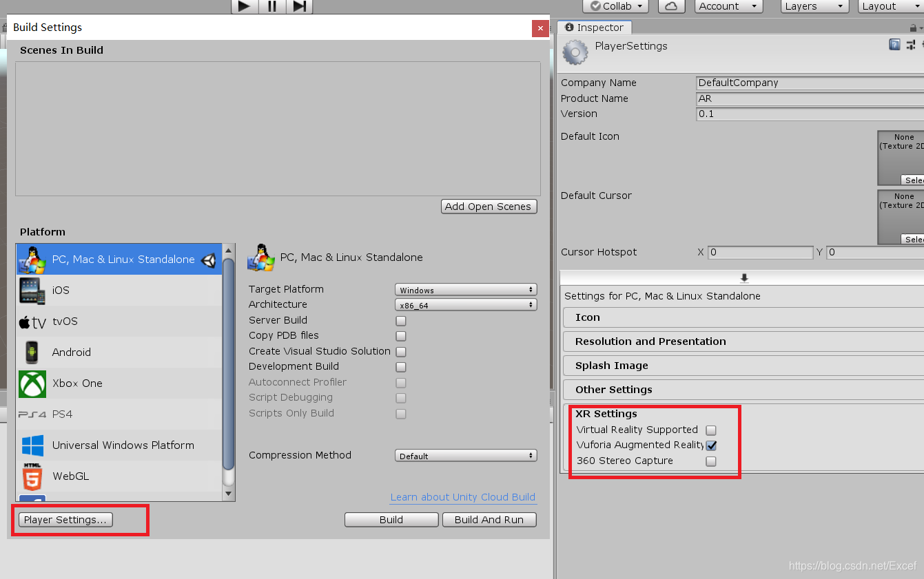Open the Learn about Unity Cloud Build link
Image resolution: width=924 pixels, height=579 pixels.
[x=462, y=497]
